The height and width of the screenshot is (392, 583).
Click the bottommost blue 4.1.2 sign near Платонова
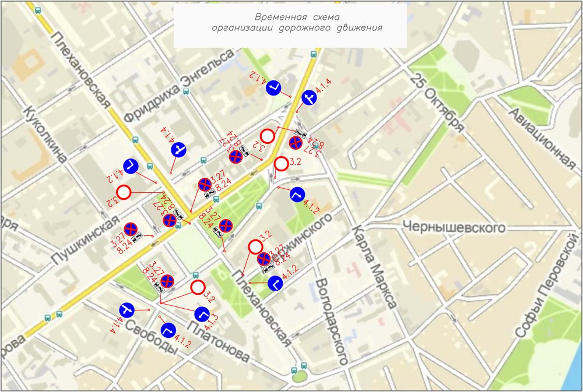click(168, 330)
